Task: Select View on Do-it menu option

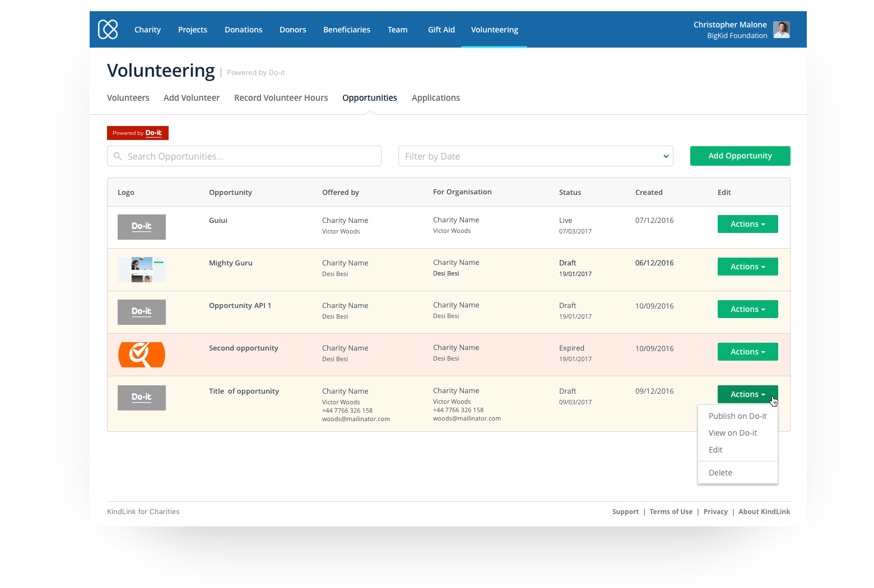Action: [x=737, y=433]
